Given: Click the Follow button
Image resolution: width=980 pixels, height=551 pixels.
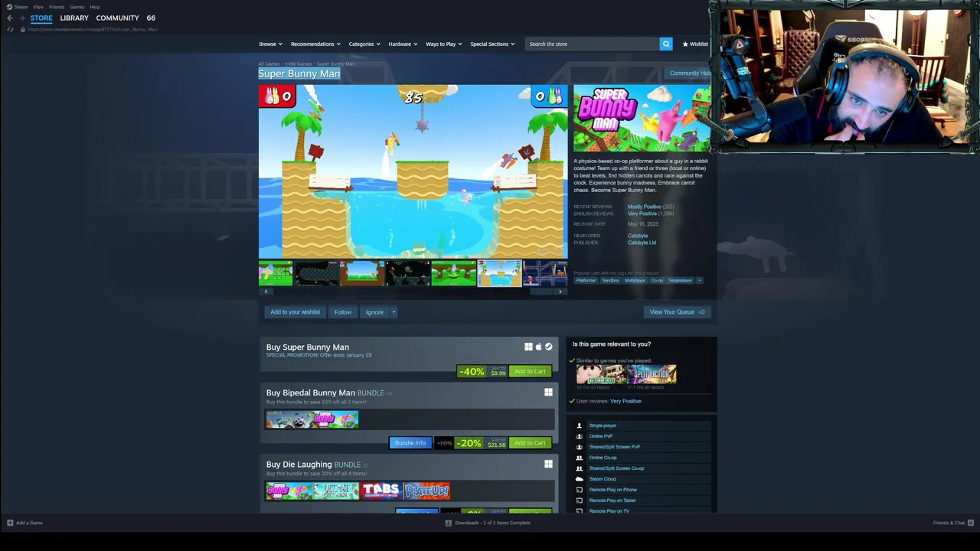Looking at the screenshot, I should click(x=343, y=312).
